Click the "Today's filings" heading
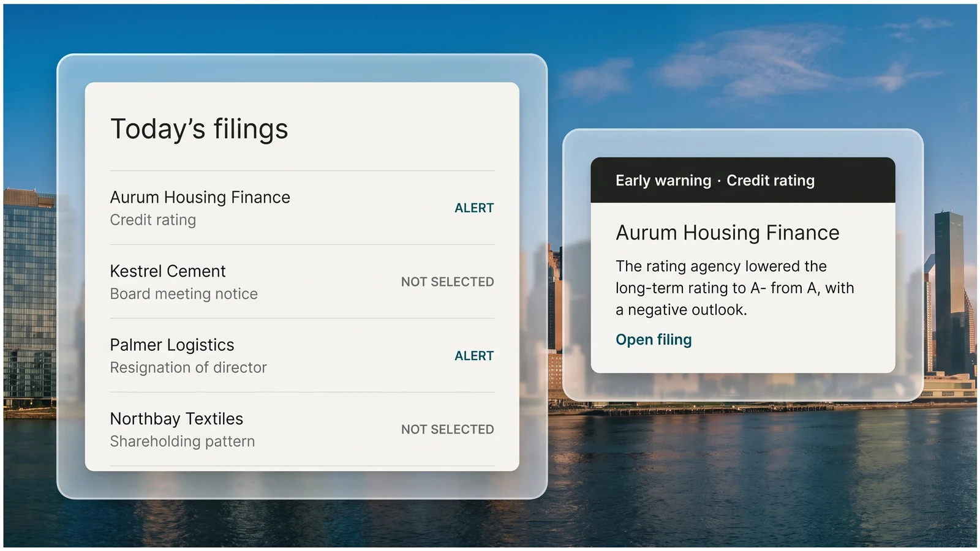Screen dimensions: 980x551 (x=199, y=129)
